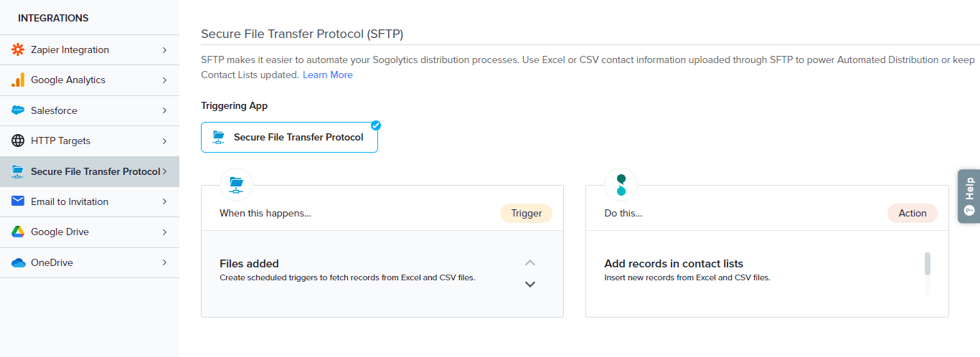
Task: Click the Google Drive triangle icon
Action: point(18,232)
